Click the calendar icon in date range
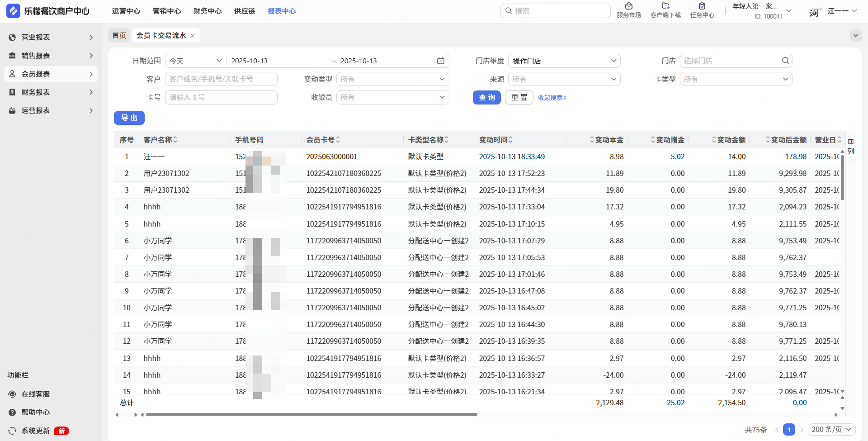 tap(440, 61)
